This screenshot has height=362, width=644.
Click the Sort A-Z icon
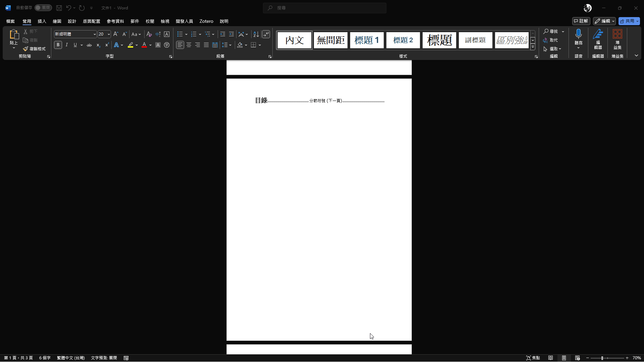256,34
